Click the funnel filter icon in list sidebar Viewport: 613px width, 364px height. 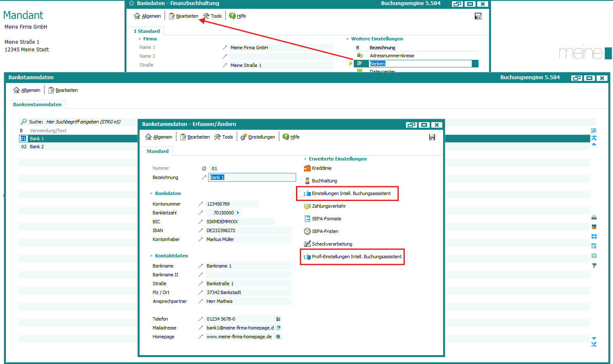tap(594, 265)
